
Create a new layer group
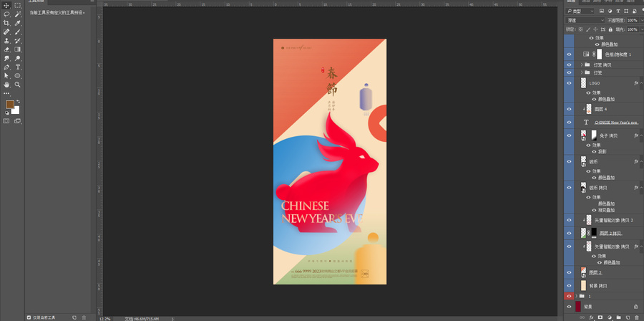pyautogui.click(x=618, y=317)
